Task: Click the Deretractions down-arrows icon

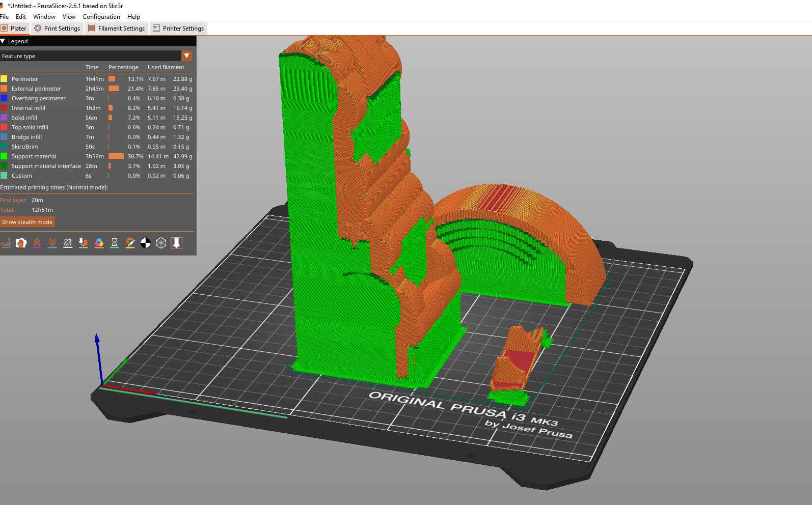Action: pyautogui.click(x=52, y=243)
